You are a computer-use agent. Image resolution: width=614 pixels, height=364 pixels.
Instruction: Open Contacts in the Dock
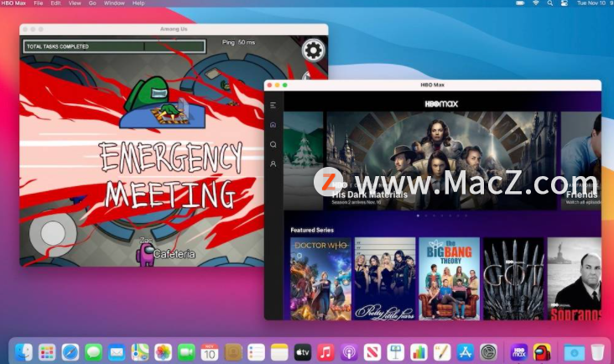pos(232,352)
